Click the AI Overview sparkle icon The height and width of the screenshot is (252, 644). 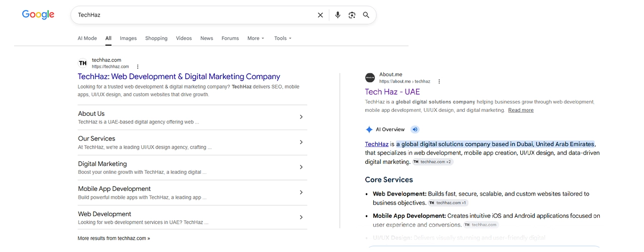(369, 130)
